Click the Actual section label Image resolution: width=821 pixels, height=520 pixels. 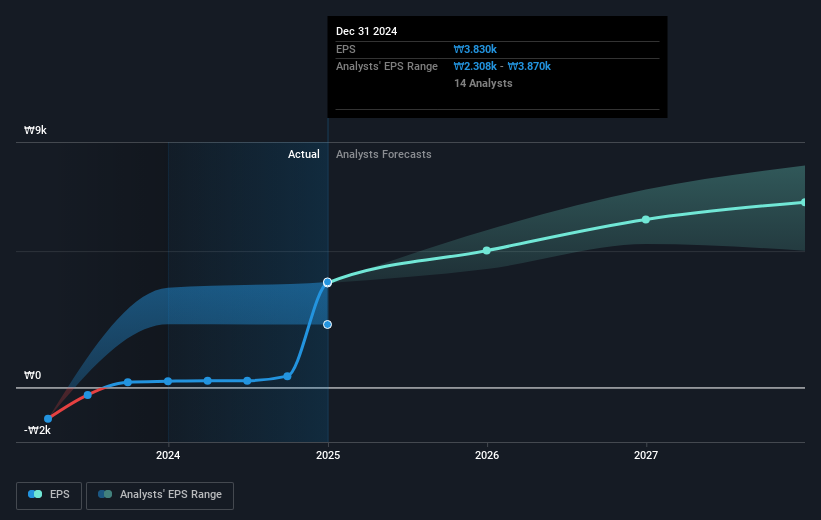pos(304,154)
